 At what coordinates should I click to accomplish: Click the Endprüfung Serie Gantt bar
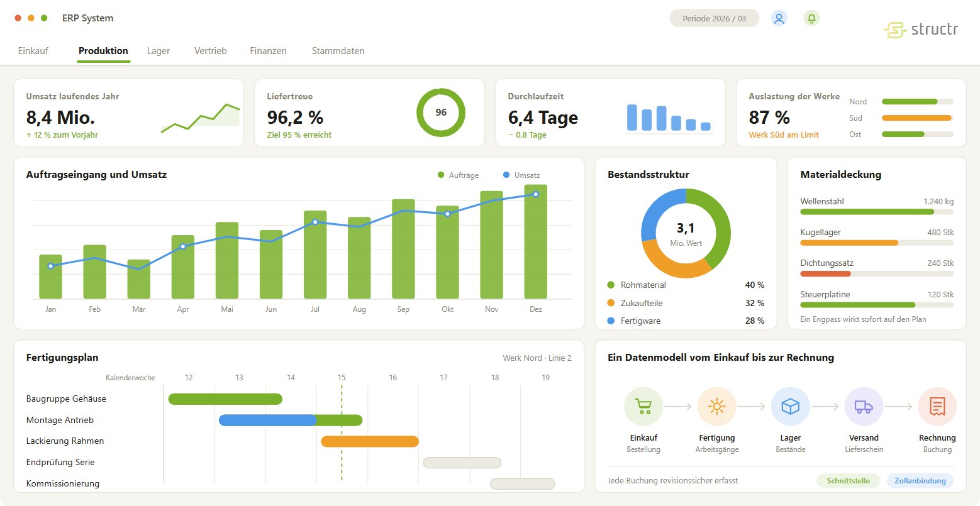(x=462, y=463)
